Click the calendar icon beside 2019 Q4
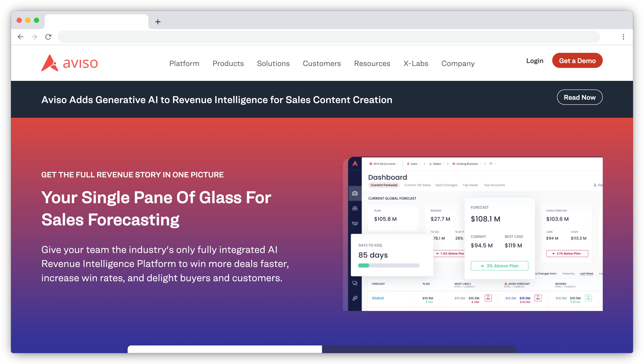The height and width of the screenshot is (364, 644). pyautogui.click(x=371, y=164)
